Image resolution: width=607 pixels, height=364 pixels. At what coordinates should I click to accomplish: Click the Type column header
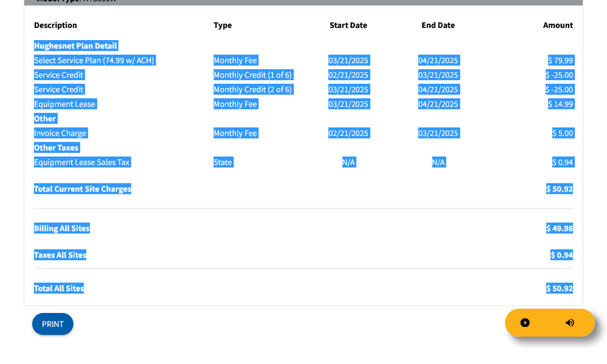(x=223, y=25)
